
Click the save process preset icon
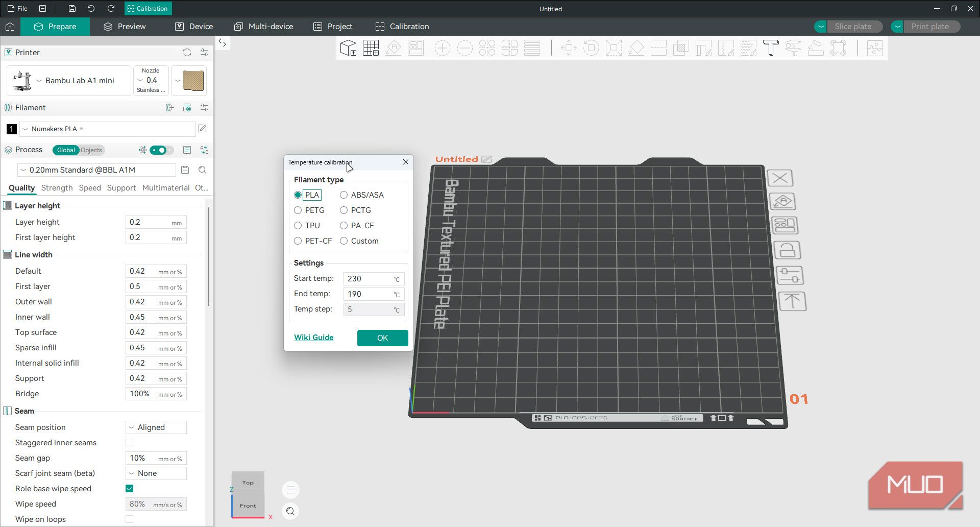185,170
